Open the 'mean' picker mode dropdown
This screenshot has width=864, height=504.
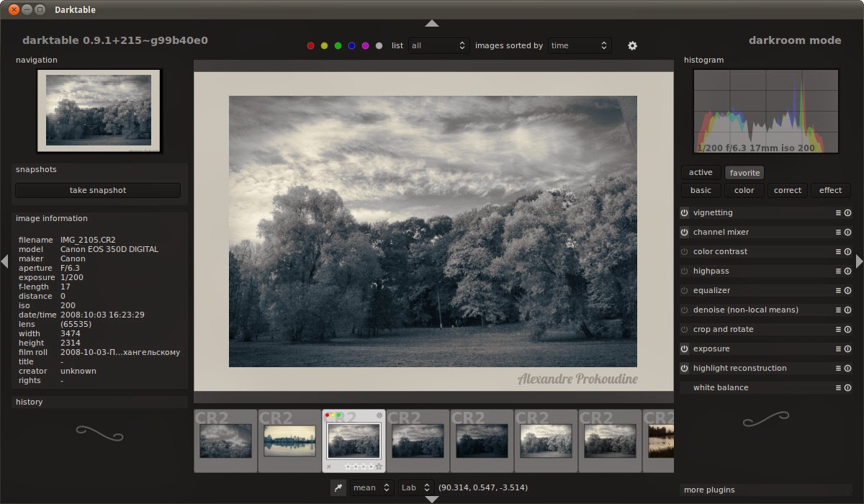pos(372,487)
